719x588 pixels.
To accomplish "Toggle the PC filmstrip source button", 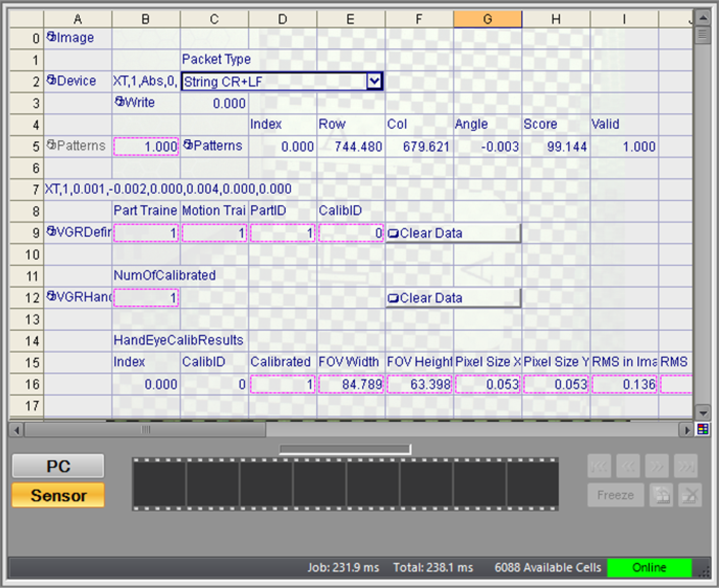I will [58, 466].
